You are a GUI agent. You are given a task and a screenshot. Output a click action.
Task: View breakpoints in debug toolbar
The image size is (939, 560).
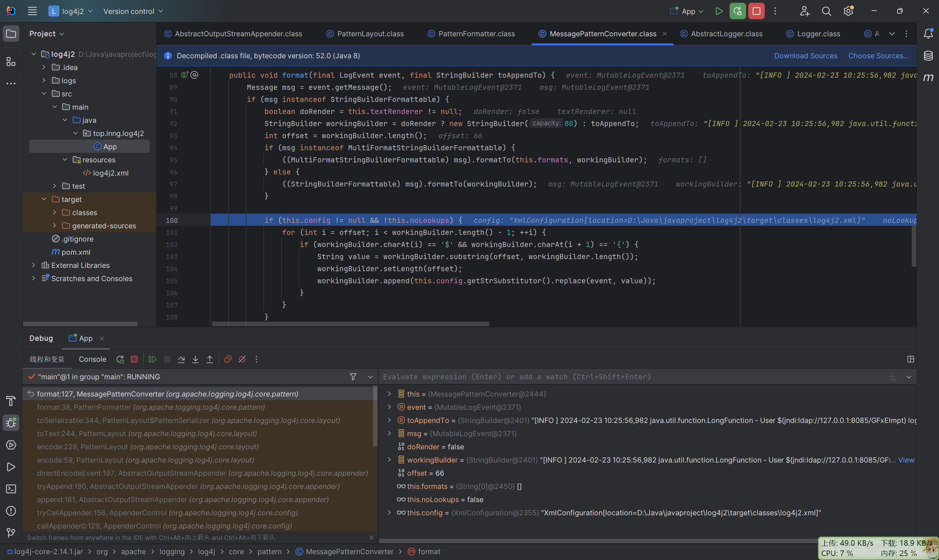coord(228,359)
